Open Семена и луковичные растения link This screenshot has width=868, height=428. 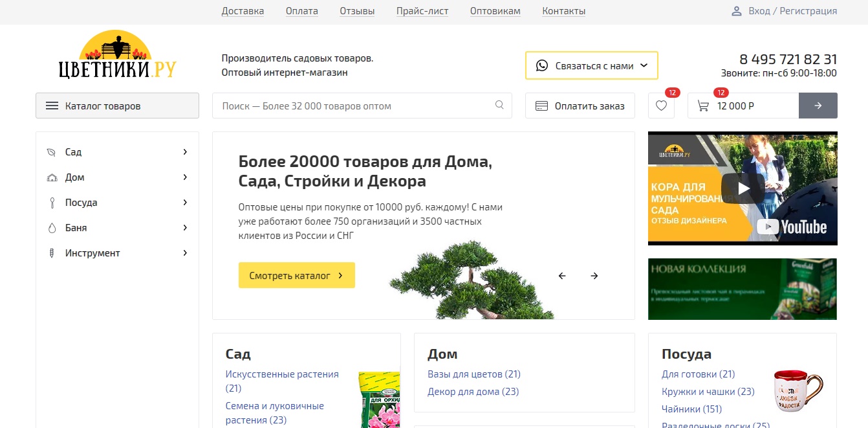275,413
